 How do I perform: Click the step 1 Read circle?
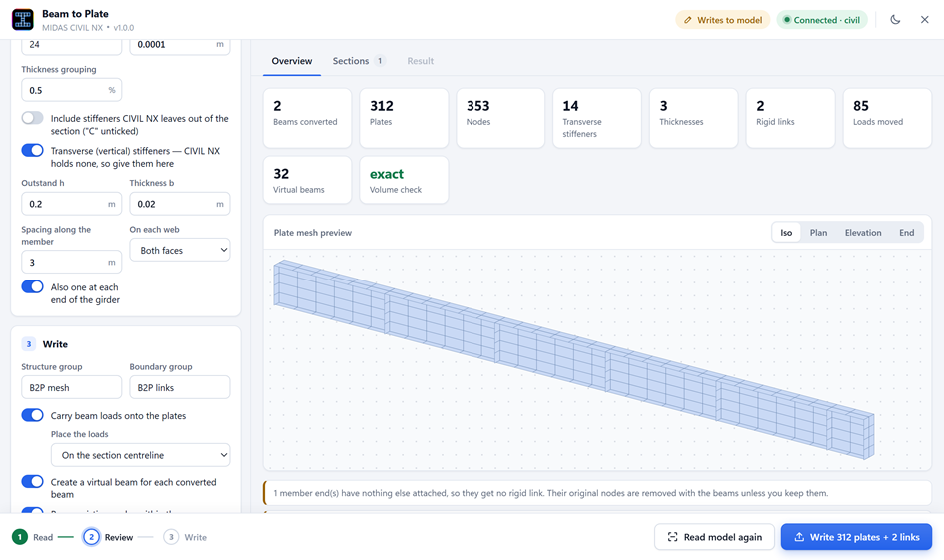click(x=20, y=537)
